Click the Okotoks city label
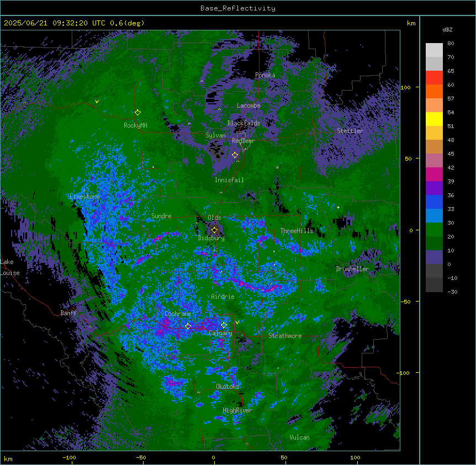This screenshot has height=465, width=476. coord(228,387)
